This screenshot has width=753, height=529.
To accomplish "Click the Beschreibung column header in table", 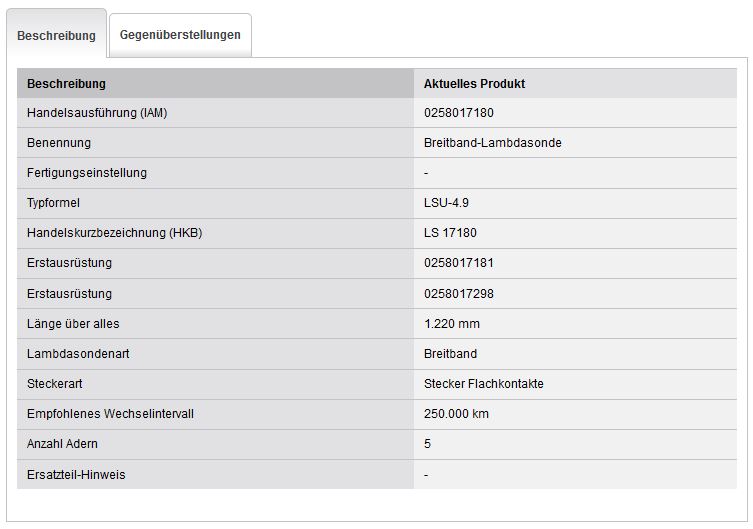I will pos(66,84).
